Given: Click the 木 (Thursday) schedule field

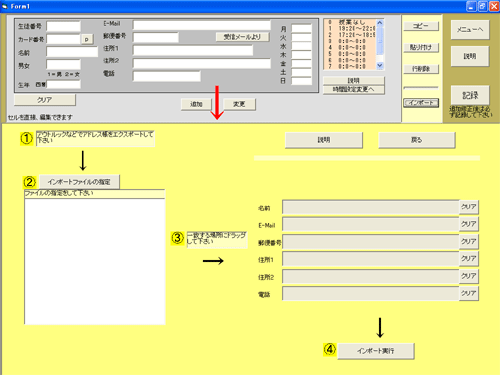Looking at the screenshot, I should tap(301, 54).
